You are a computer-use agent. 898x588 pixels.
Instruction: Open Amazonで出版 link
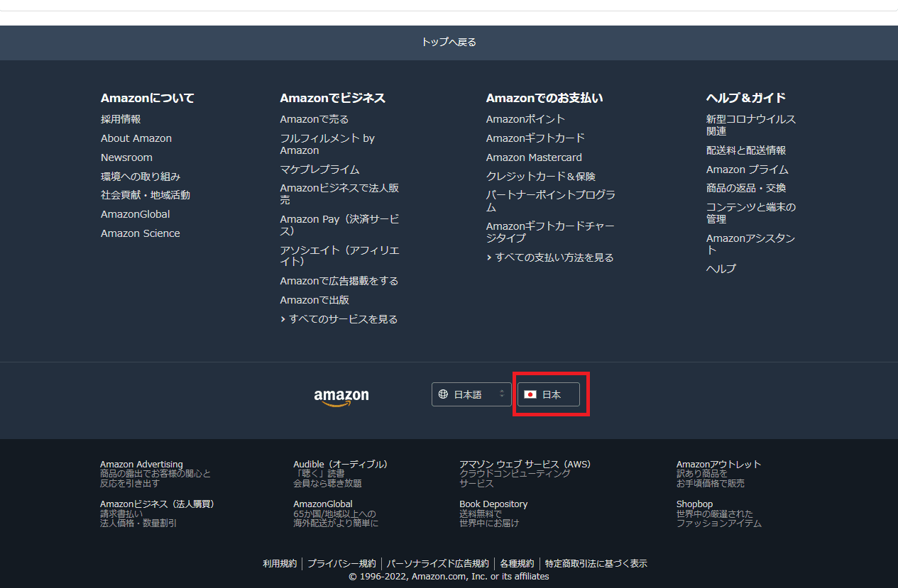coord(314,300)
